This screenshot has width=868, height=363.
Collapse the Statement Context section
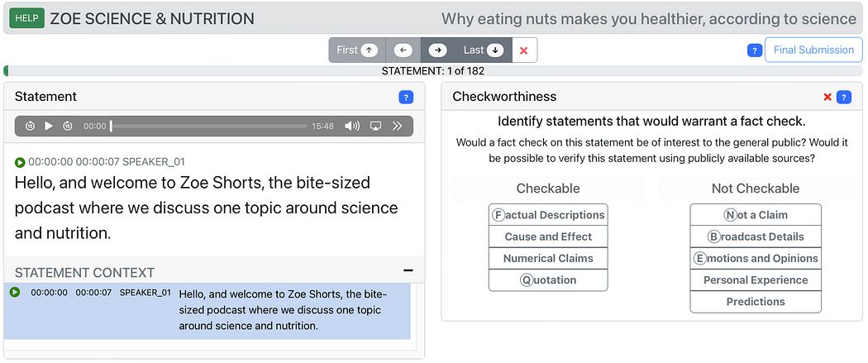(x=408, y=270)
